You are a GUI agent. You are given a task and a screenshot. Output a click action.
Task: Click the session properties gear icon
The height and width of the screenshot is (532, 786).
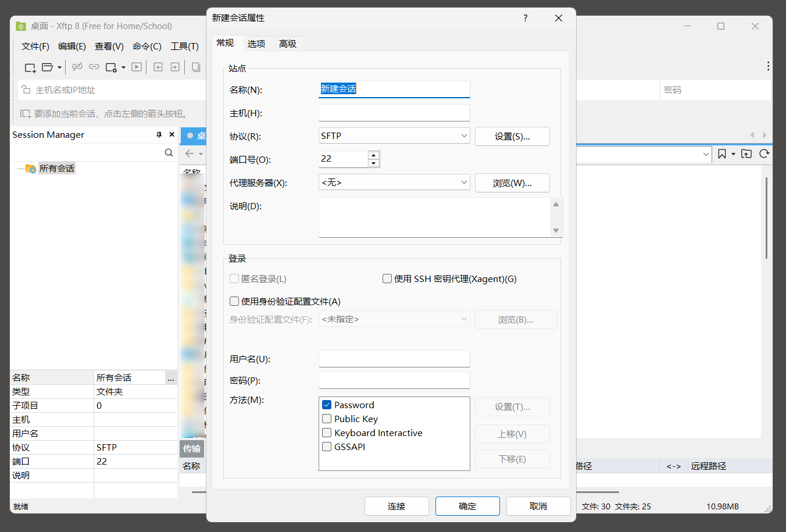coord(112,67)
